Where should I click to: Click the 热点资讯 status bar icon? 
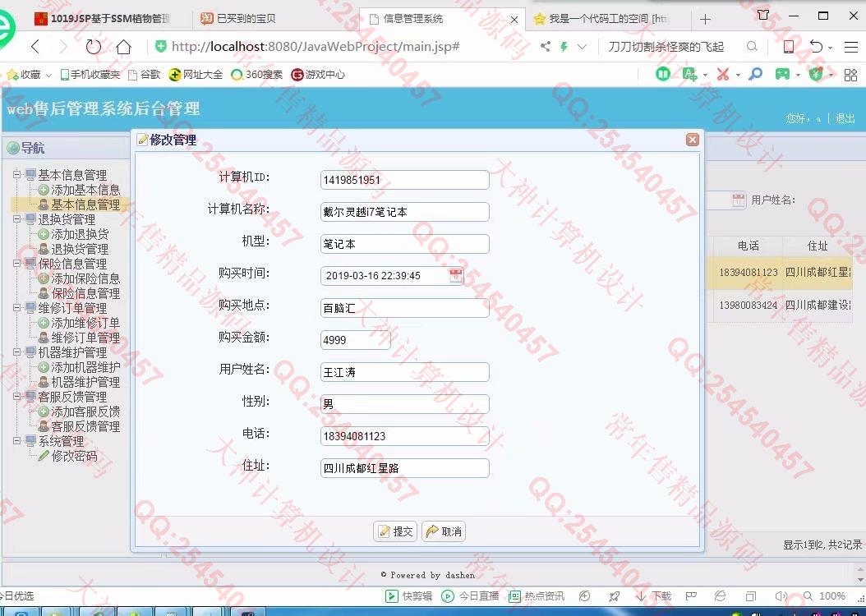coord(537,596)
